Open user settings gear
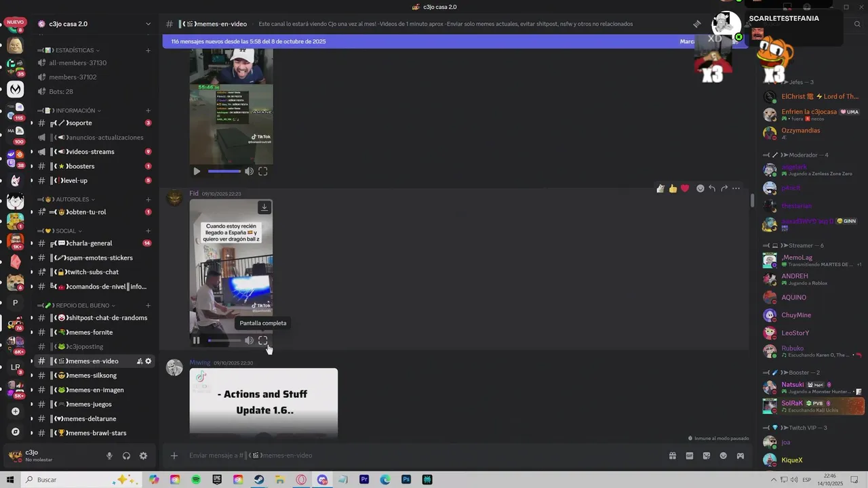The image size is (868, 488). point(143,456)
